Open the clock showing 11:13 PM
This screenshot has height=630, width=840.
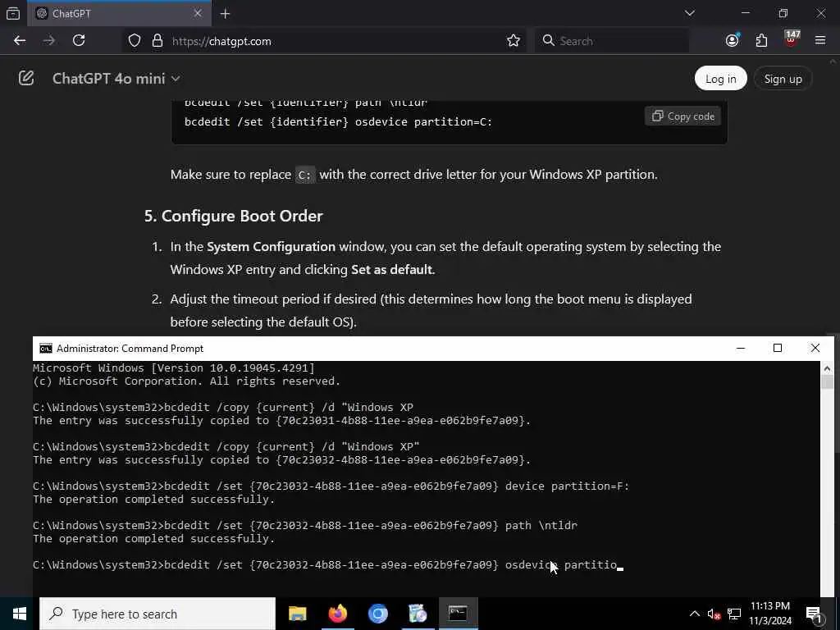point(770,614)
